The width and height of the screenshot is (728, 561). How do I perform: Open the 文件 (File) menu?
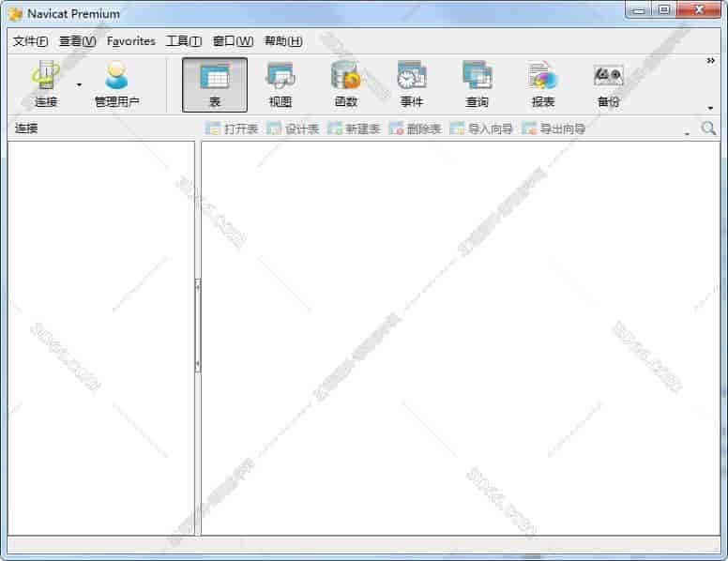click(30, 41)
